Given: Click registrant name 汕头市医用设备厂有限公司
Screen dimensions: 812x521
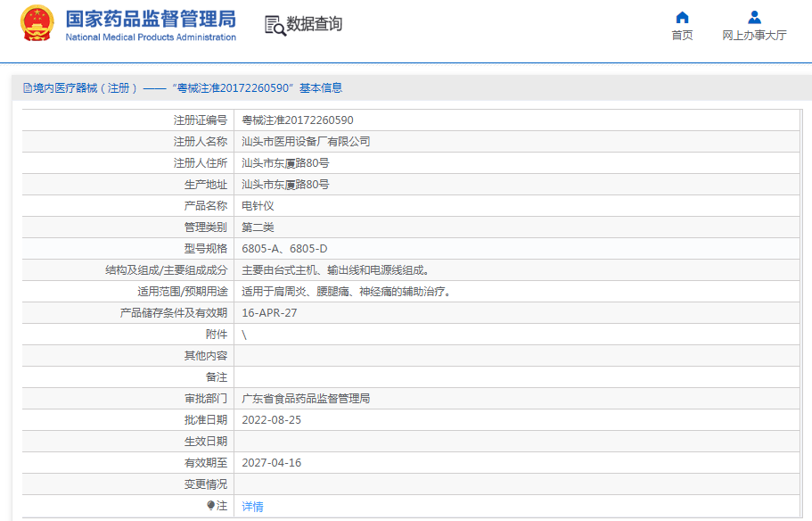Looking at the screenshot, I should (x=306, y=142).
